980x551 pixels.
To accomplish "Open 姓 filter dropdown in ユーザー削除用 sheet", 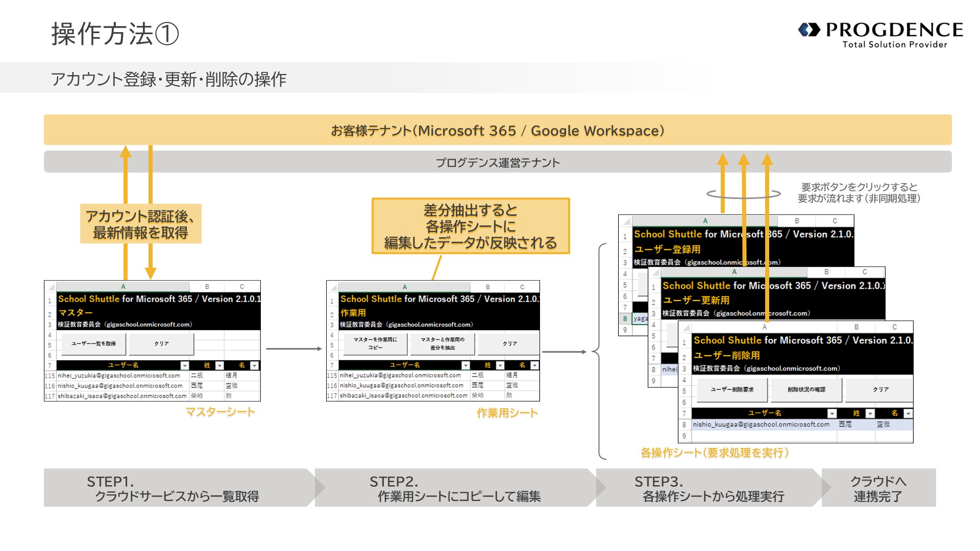I will tap(870, 413).
